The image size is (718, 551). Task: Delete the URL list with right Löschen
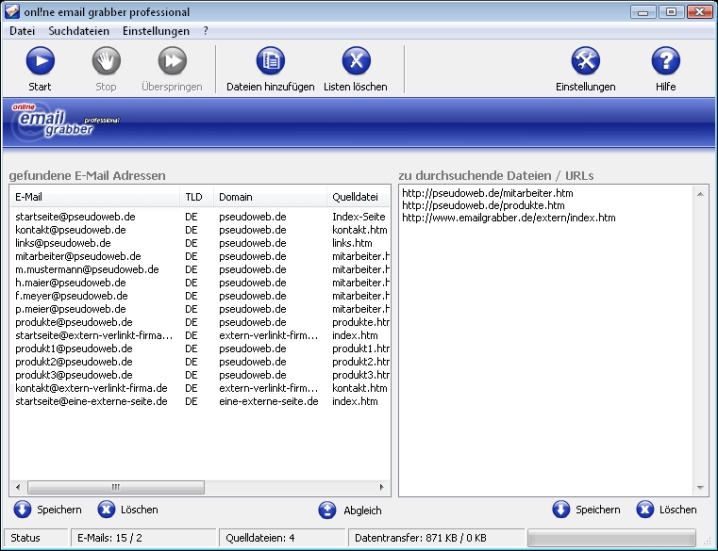[645, 509]
